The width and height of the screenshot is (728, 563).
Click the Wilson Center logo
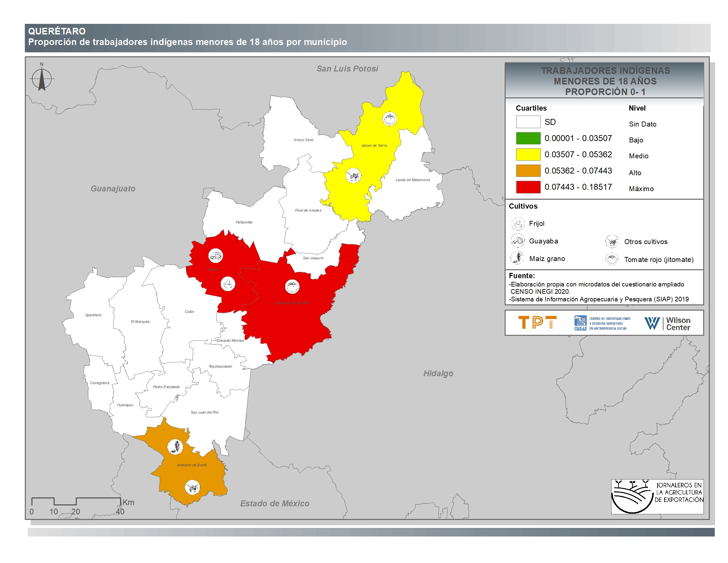[667, 323]
